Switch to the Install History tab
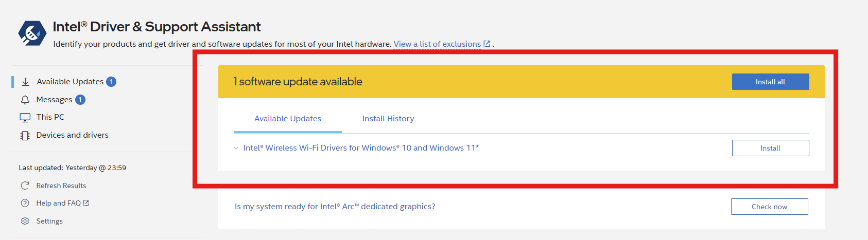Screen dimensions: 868x240 tap(388, 119)
